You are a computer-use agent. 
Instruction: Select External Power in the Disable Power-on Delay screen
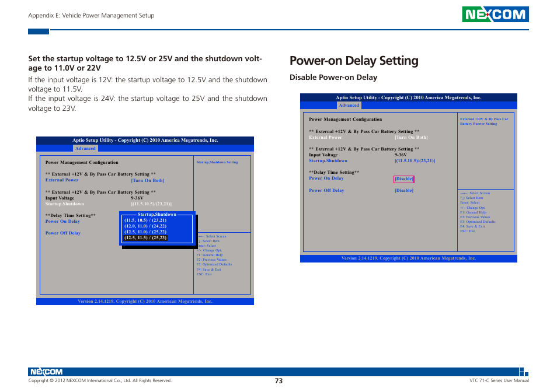tap(325, 137)
